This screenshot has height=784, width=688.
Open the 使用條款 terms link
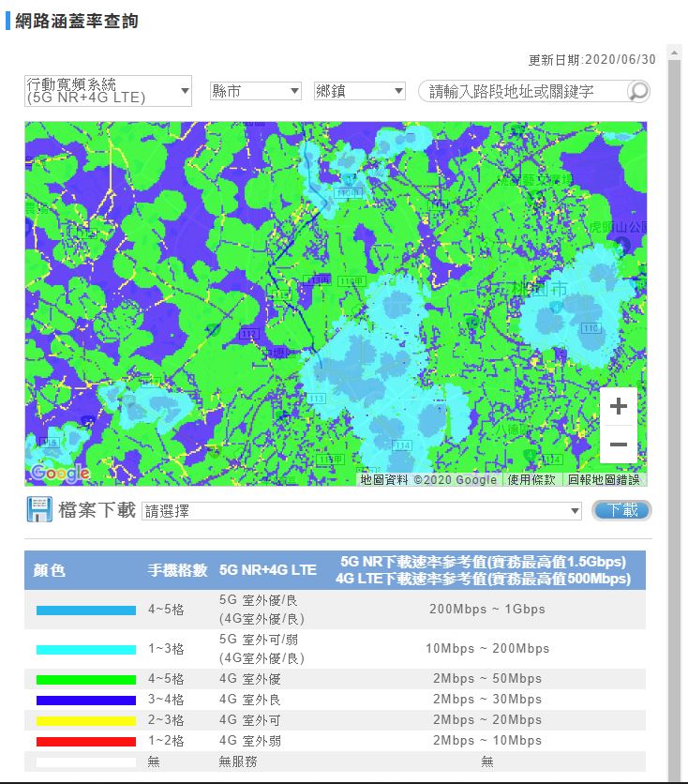[531, 480]
